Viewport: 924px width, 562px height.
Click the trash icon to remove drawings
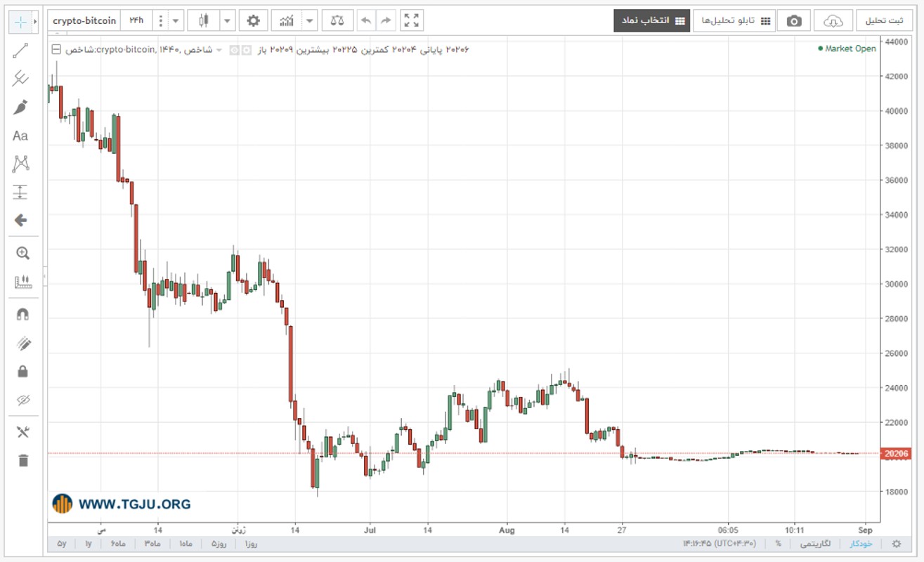coord(22,461)
